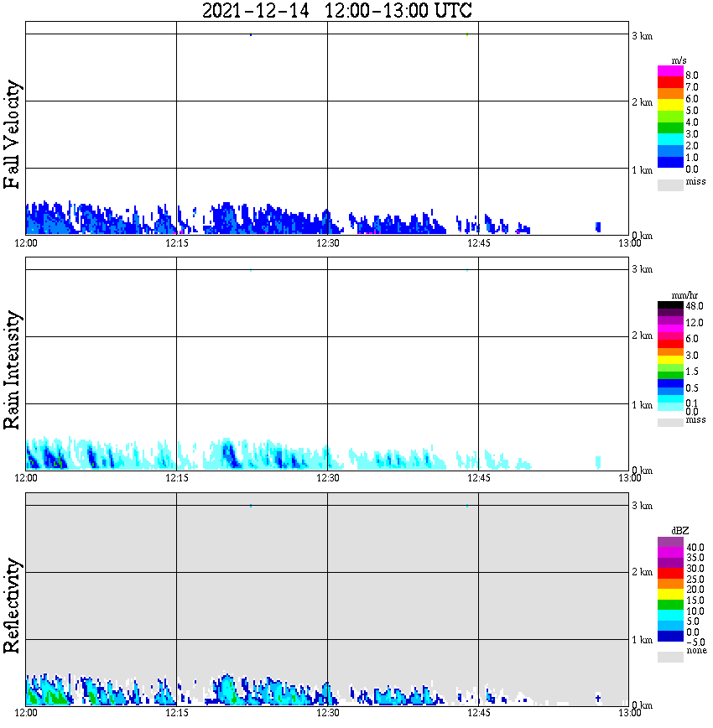This screenshot has height=728, width=713.
Task: Click the plot title with the date 2021-12-14
Action: [x=336, y=10]
